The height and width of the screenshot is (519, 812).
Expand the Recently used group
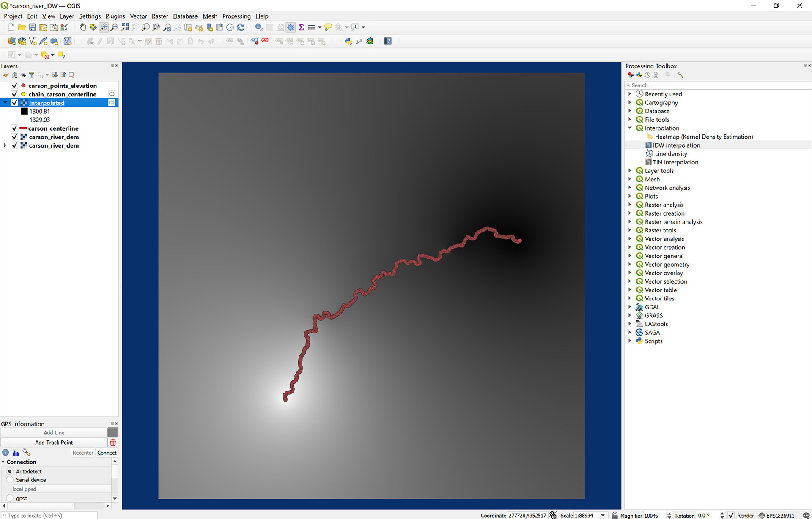click(630, 94)
